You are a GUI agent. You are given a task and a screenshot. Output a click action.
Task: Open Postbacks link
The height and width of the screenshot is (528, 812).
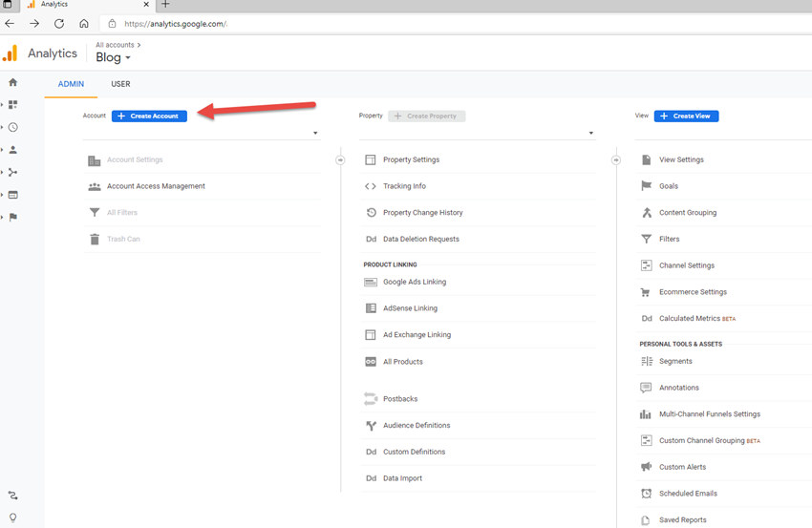(x=400, y=399)
